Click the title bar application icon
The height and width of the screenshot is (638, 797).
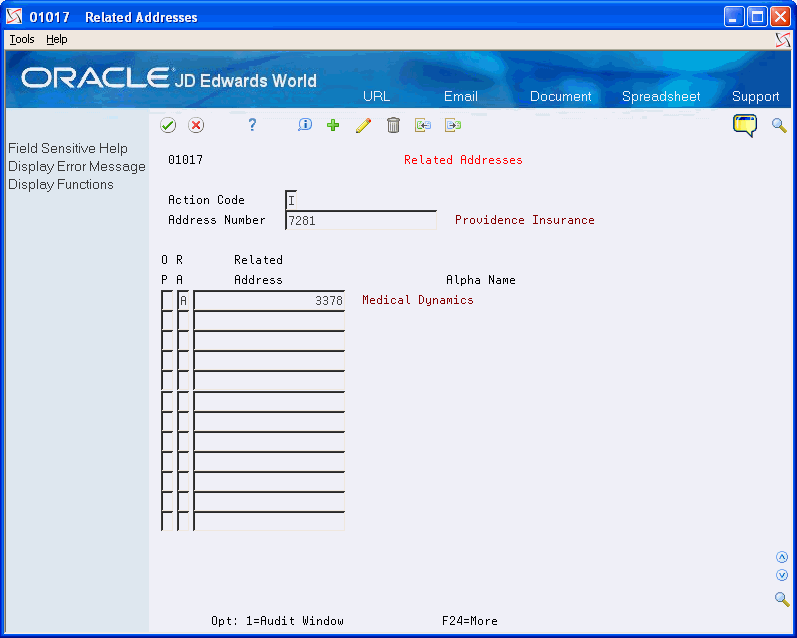pos(14,17)
